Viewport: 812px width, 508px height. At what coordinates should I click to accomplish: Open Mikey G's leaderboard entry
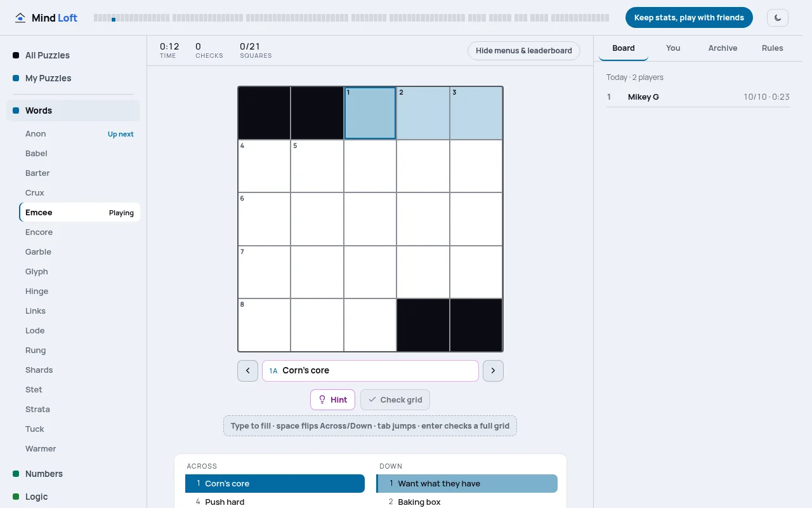point(698,97)
